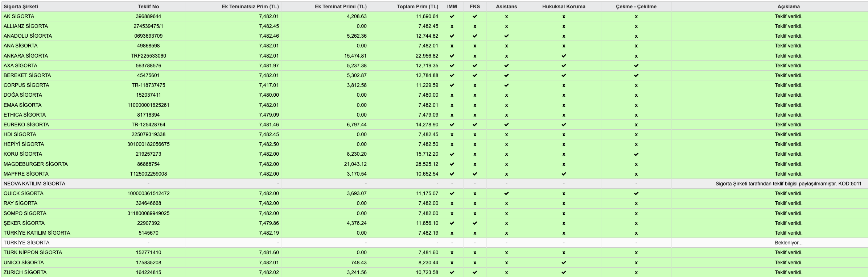Click offer number 274539475/1
This screenshot has height=277, width=868.
tap(148, 26)
